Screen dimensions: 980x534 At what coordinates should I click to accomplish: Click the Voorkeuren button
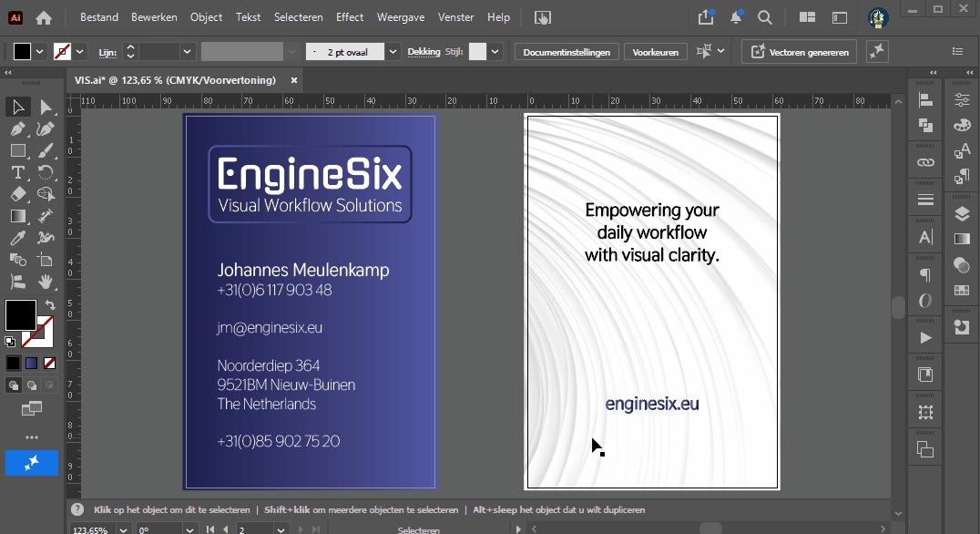pyautogui.click(x=656, y=52)
